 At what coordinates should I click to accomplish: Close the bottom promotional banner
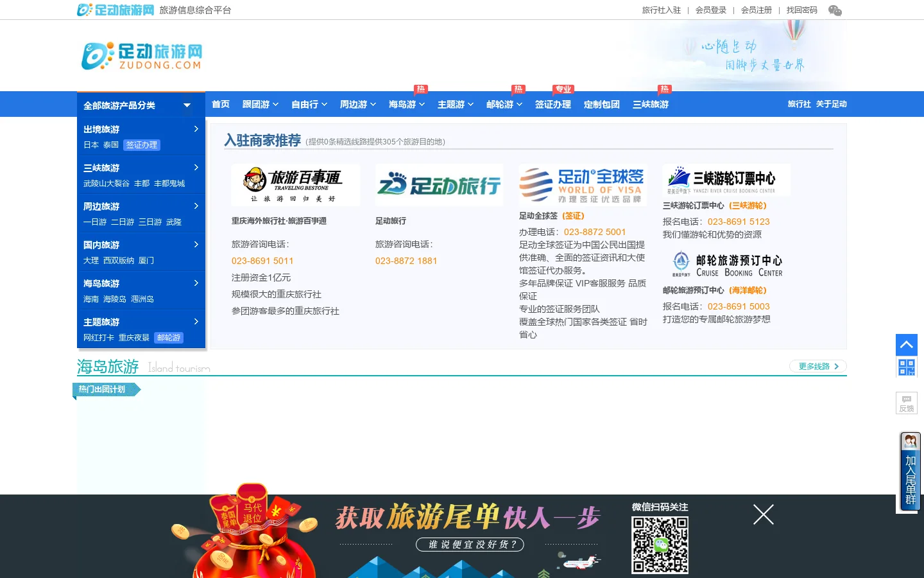pyautogui.click(x=763, y=514)
